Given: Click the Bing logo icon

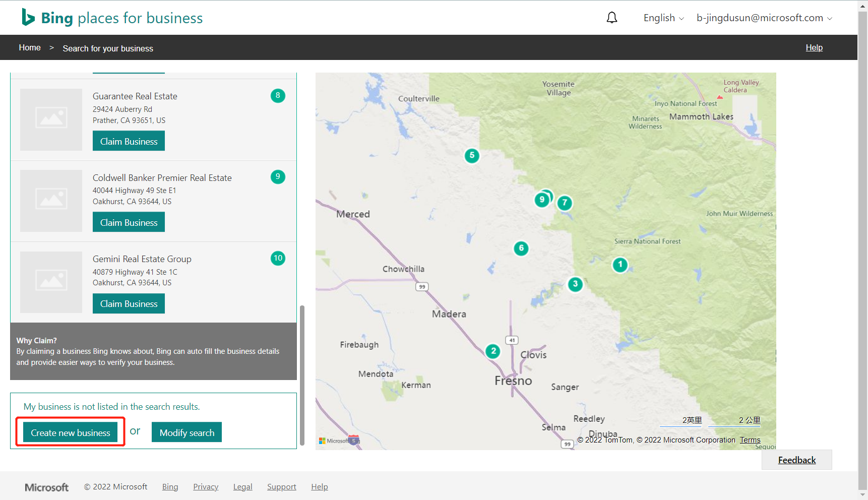Looking at the screenshot, I should pyautogui.click(x=28, y=17).
